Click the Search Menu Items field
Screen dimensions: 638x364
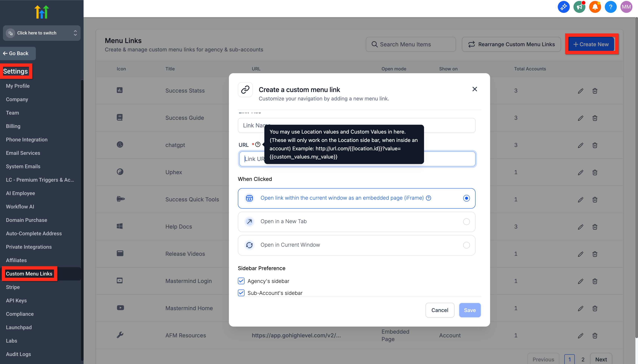tap(410, 45)
